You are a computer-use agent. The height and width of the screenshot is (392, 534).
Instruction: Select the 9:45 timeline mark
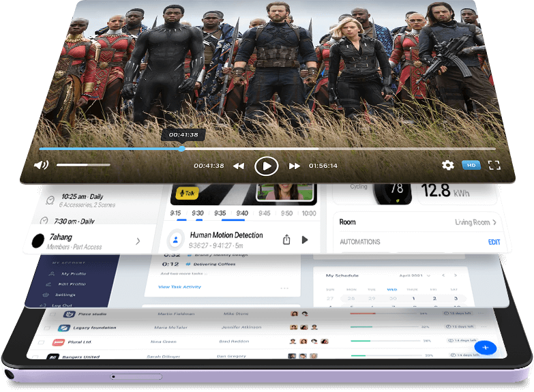pos(265,213)
